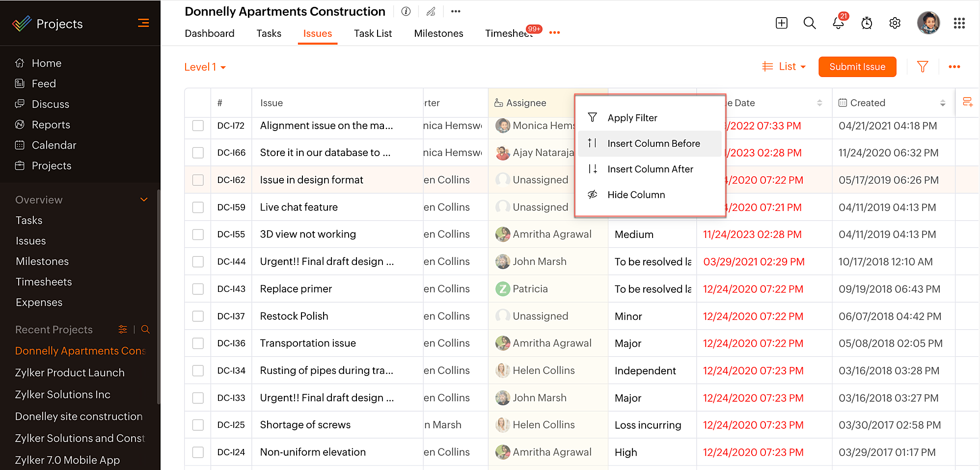Click Recent Projects settings sliders icon
Viewport: 980px width, 470px height.
tap(123, 329)
